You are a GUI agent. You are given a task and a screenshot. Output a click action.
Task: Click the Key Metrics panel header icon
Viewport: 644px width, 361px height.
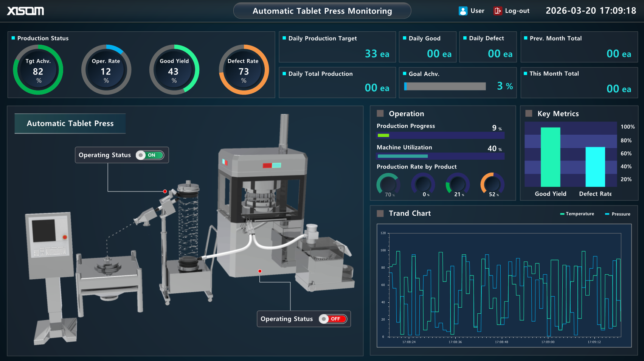[528, 113]
